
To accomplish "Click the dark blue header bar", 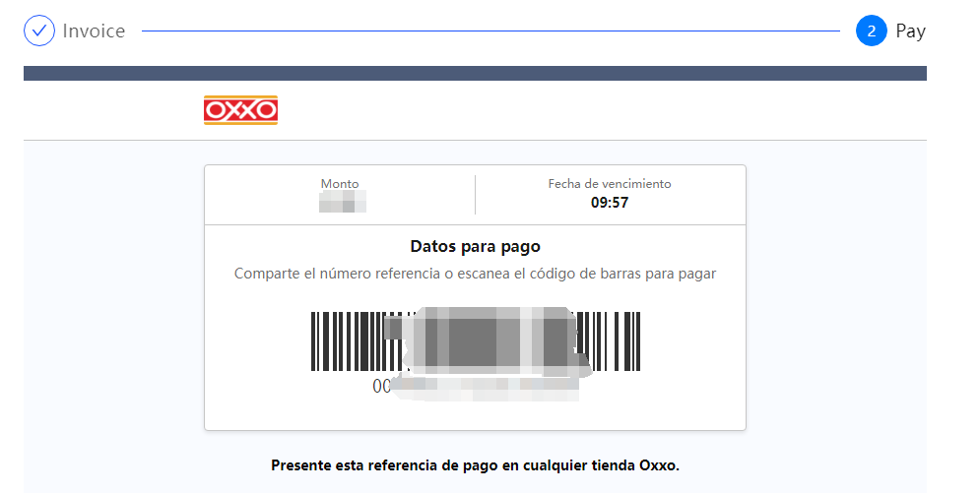I will [475, 73].
